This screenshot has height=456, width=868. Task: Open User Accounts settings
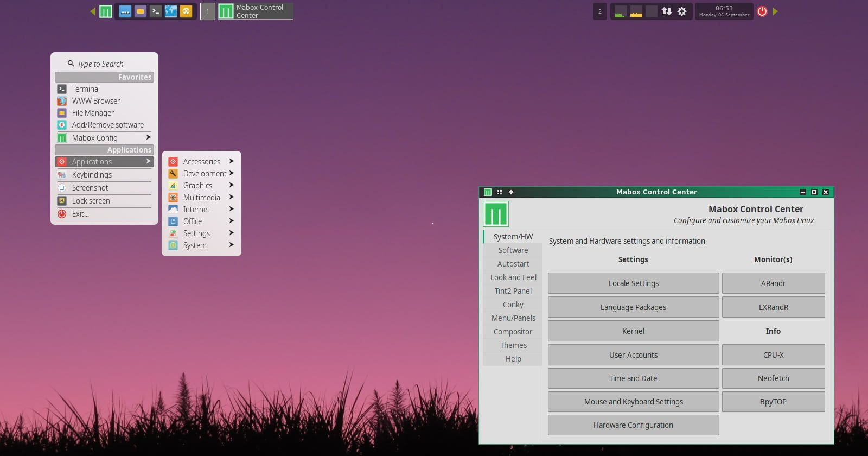[x=633, y=355]
